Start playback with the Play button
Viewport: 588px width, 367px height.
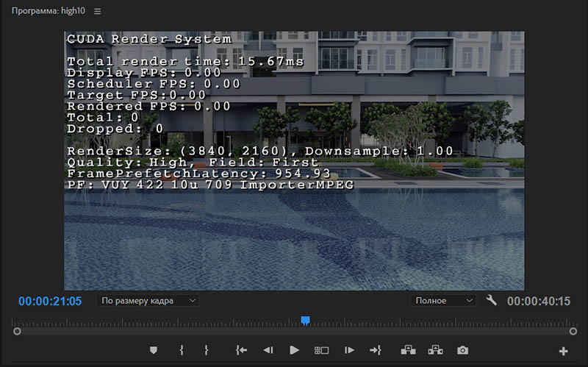point(295,350)
